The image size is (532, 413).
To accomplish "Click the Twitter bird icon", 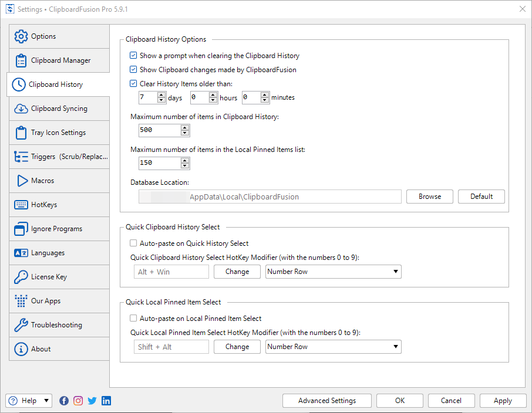I will [92, 401].
